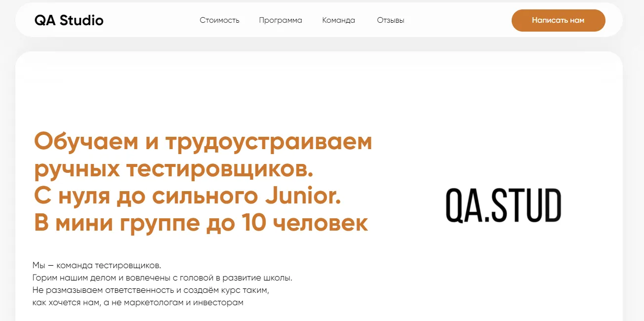Open the Команда navigation link

(338, 20)
